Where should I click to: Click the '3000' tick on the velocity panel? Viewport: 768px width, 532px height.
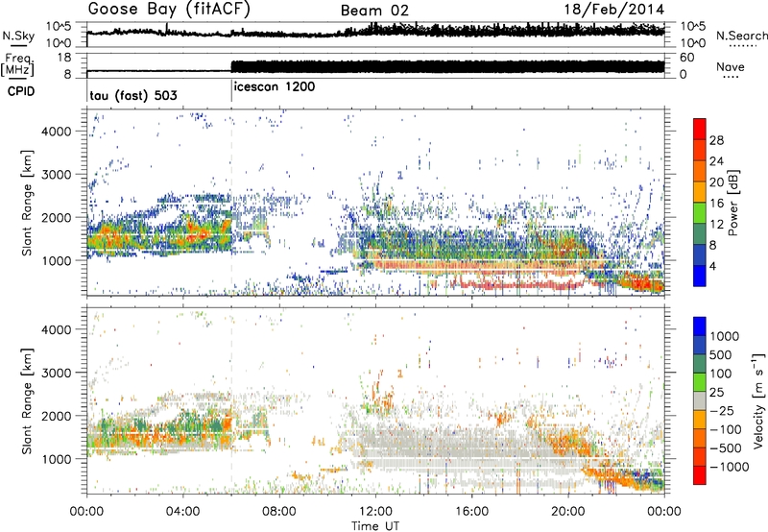57,373
